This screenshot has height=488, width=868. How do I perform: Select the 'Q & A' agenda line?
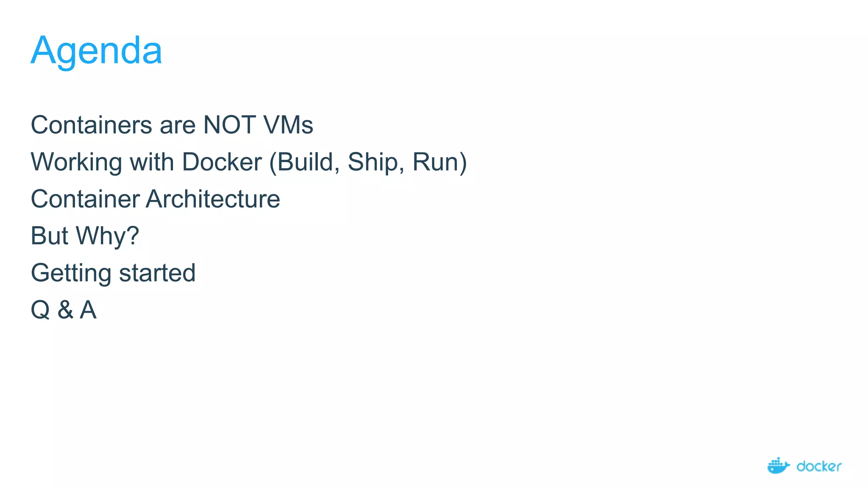[64, 310]
